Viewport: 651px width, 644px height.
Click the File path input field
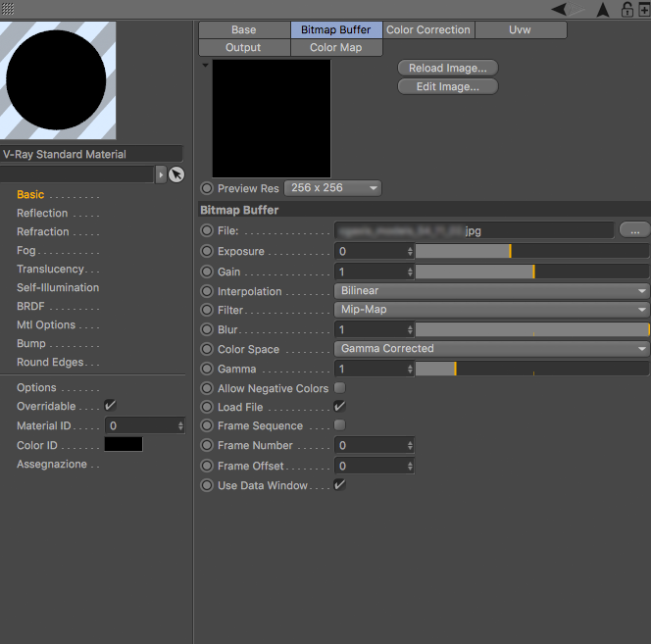pos(475,230)
